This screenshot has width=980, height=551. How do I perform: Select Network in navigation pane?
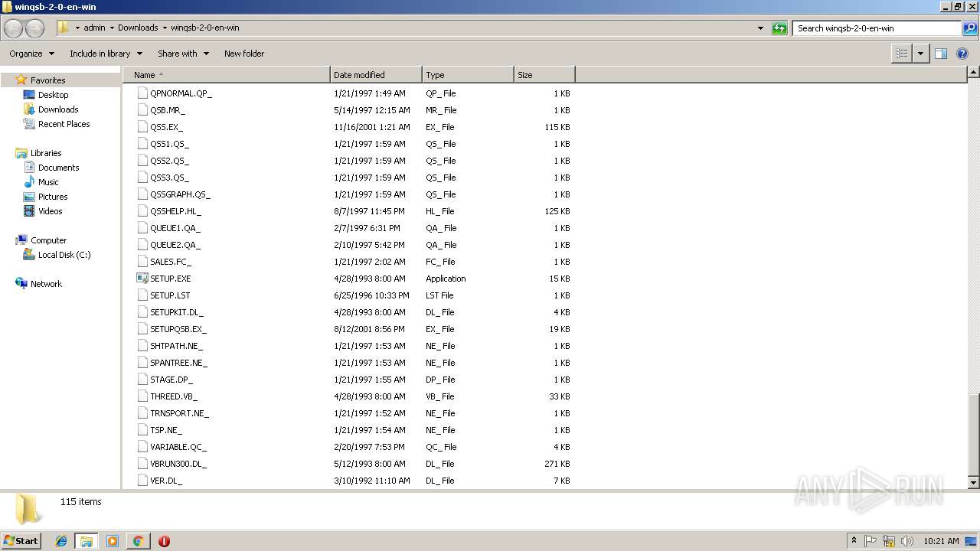(x=46, y=284)
